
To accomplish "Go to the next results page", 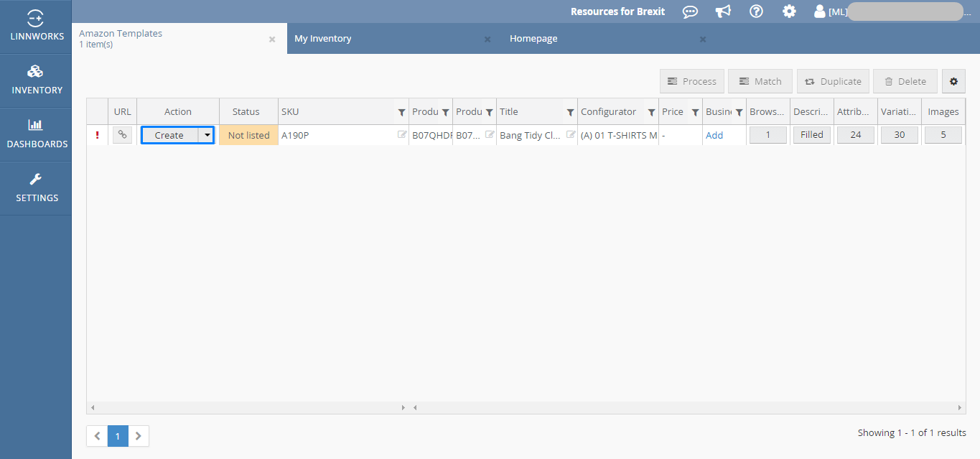I will coord(139,436).
